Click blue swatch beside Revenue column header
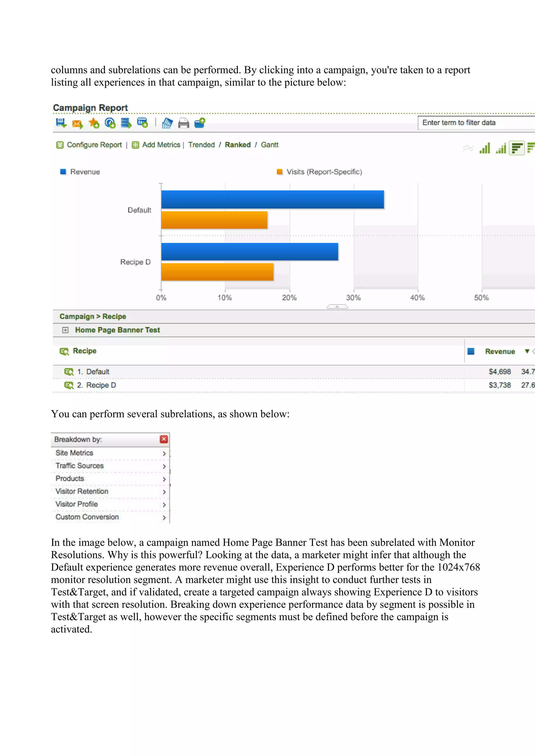Image resolution: width=535 pixels, height=756 pixels. point(471,351)
